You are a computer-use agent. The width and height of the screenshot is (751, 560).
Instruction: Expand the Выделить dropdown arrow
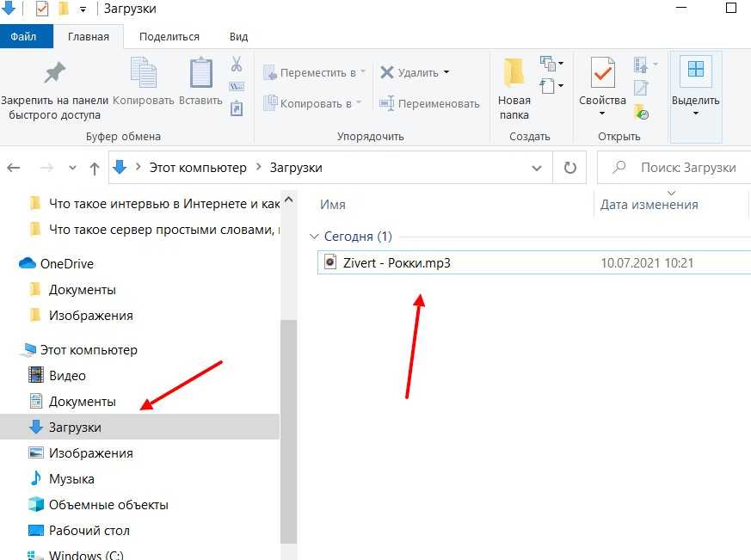(695, 114)
